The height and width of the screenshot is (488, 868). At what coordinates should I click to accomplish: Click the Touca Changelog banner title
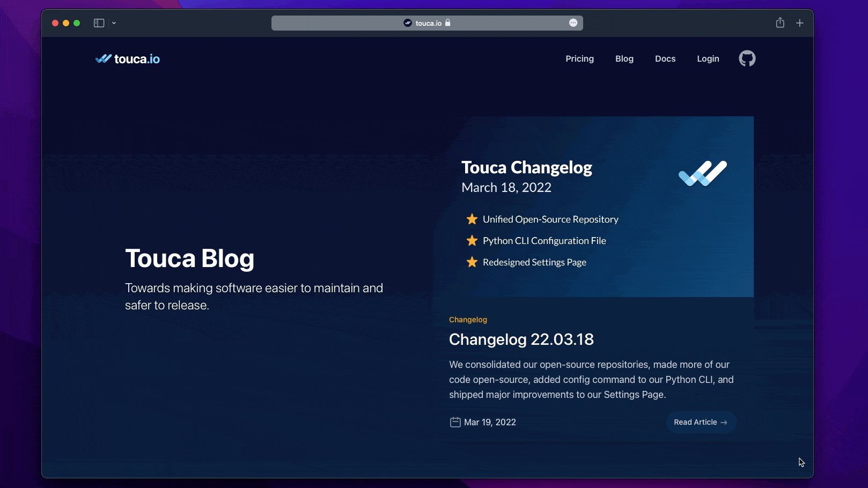[x=527, y=167]
